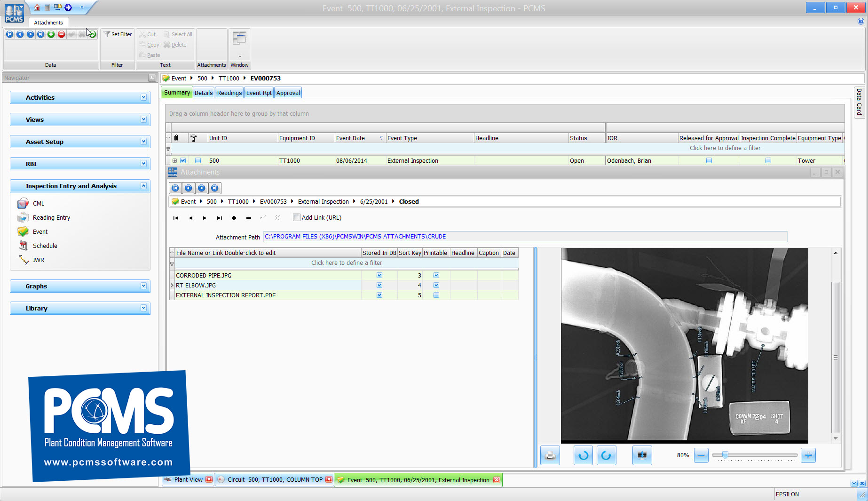This screenshot has width=868, height=501.
Task: Open the Approval tab
Action: coord(288,93)
